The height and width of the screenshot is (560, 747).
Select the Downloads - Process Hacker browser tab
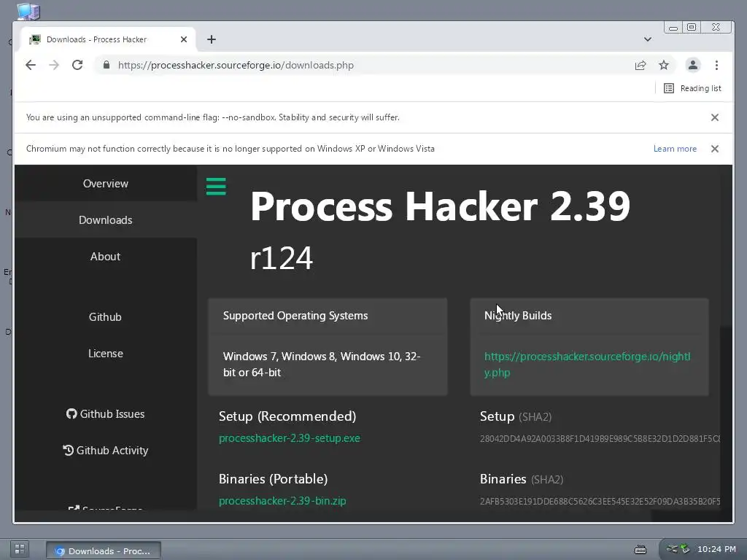click(109, 39)
